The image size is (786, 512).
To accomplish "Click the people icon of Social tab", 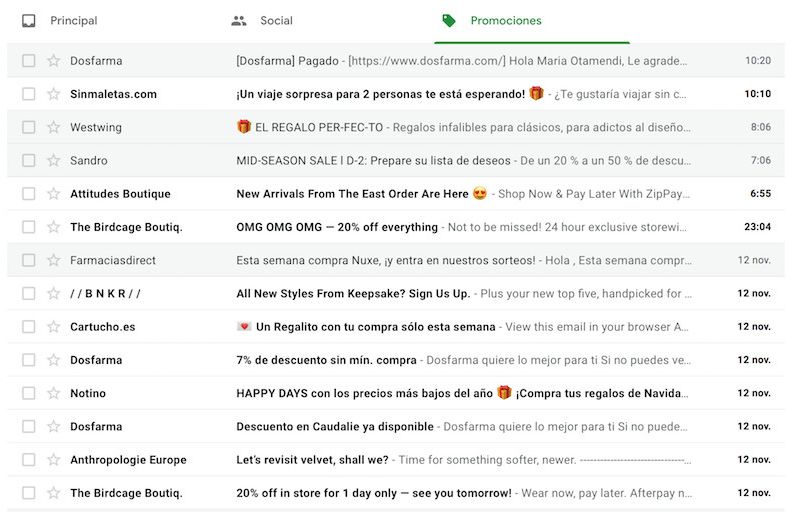I will point(239,21).
